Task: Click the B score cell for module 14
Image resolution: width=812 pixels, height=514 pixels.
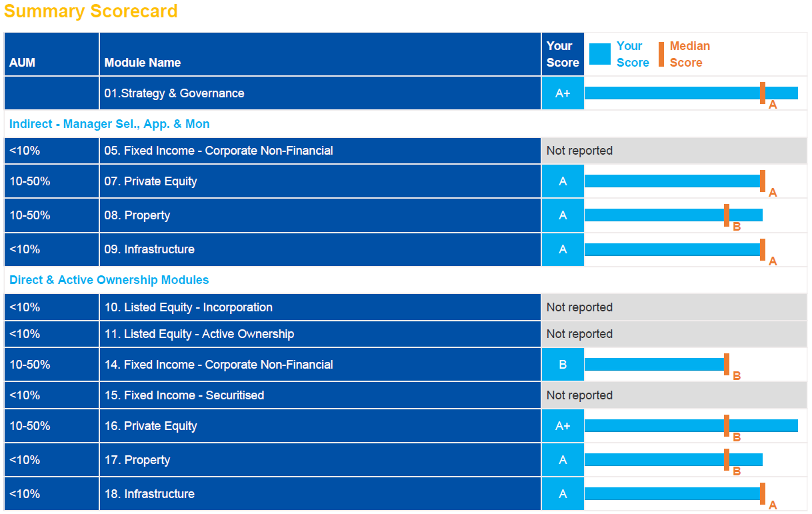Action: [x=563, y=365]
